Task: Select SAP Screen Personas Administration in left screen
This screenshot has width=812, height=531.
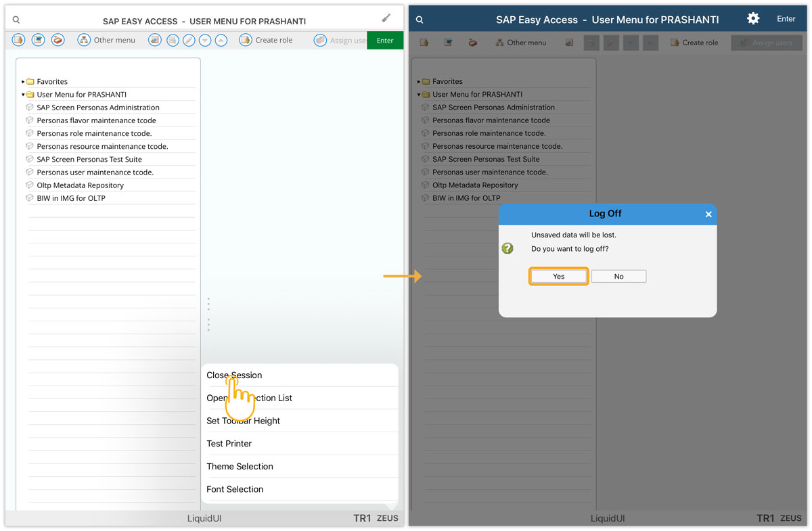Action: coord(98,108)
